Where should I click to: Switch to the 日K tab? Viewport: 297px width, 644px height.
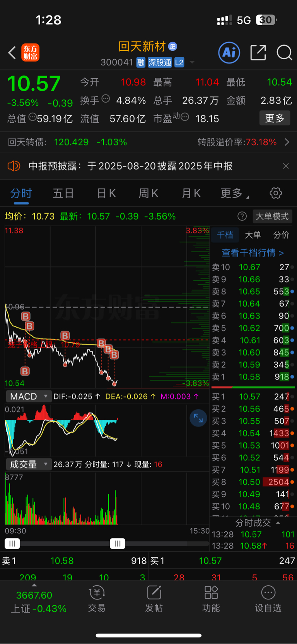tap(106, 193)
